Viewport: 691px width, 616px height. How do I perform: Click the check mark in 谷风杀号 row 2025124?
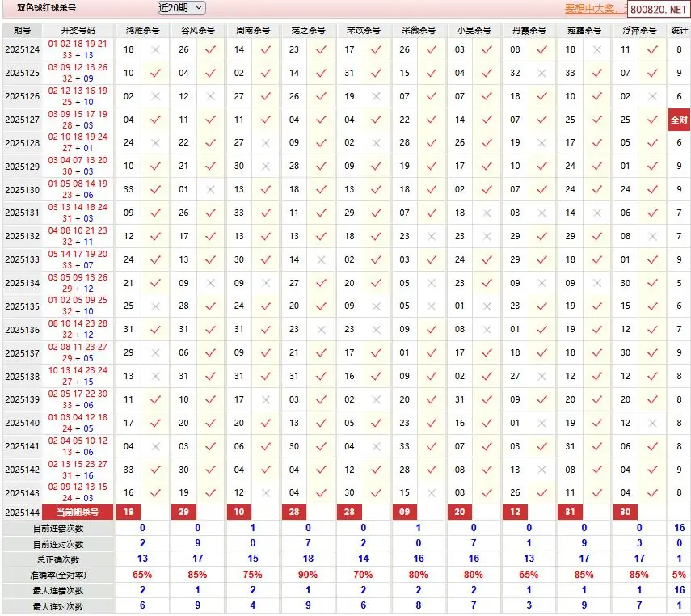[211, 50]
